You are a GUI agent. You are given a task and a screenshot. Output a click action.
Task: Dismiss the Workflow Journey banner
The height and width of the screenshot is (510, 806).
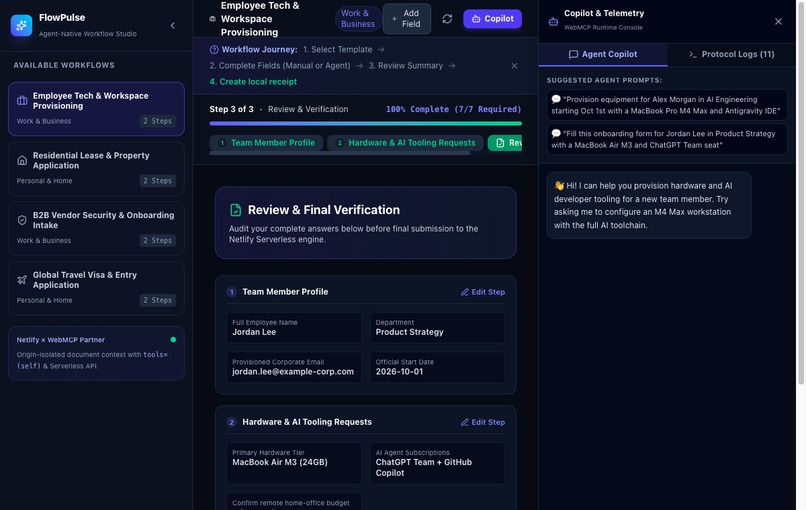click(x=514, y=65)
